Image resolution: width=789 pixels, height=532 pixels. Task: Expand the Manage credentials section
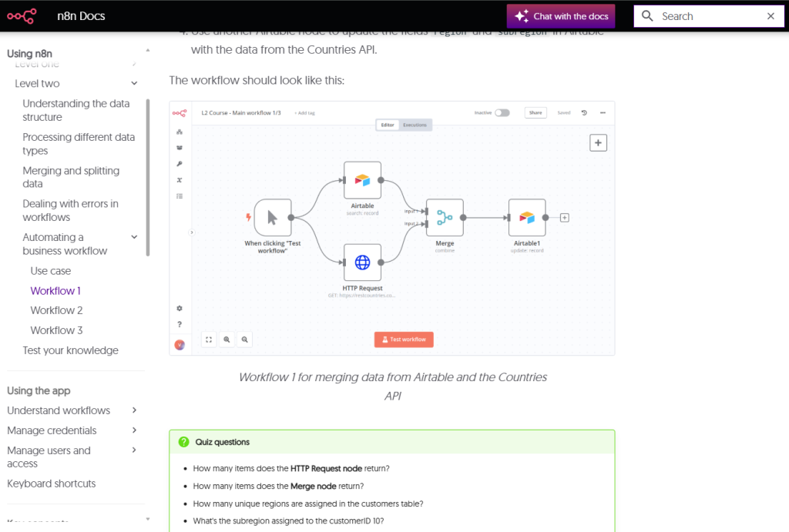tap(134, 430)
